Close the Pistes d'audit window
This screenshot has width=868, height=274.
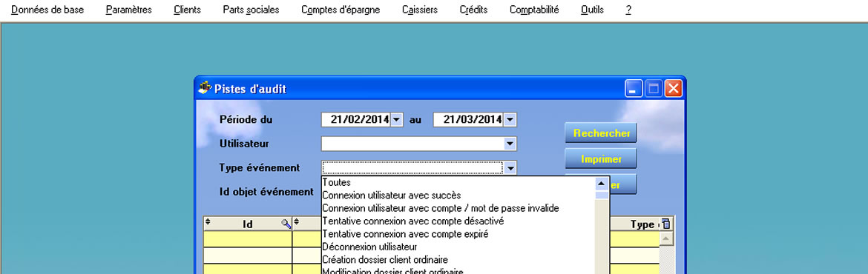[673, 88]
